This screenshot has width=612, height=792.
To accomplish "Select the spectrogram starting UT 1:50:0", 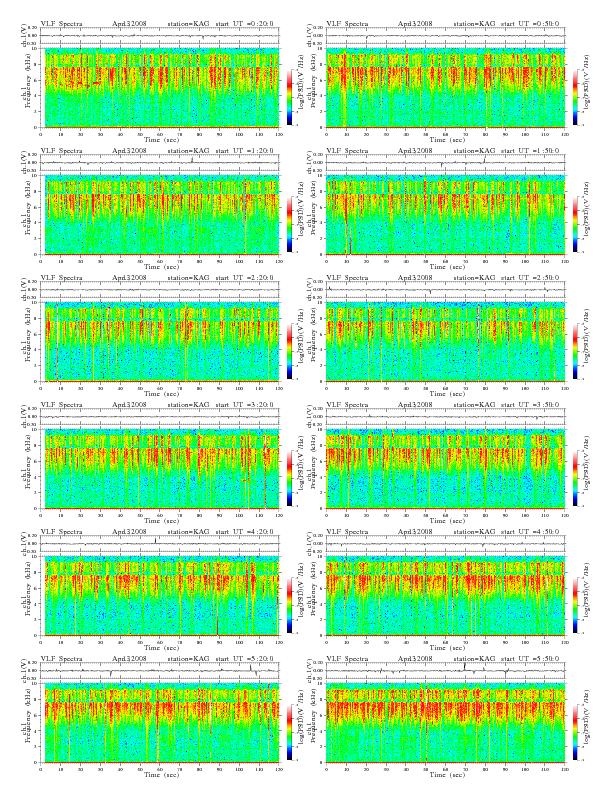I will (x=445, y=215).
